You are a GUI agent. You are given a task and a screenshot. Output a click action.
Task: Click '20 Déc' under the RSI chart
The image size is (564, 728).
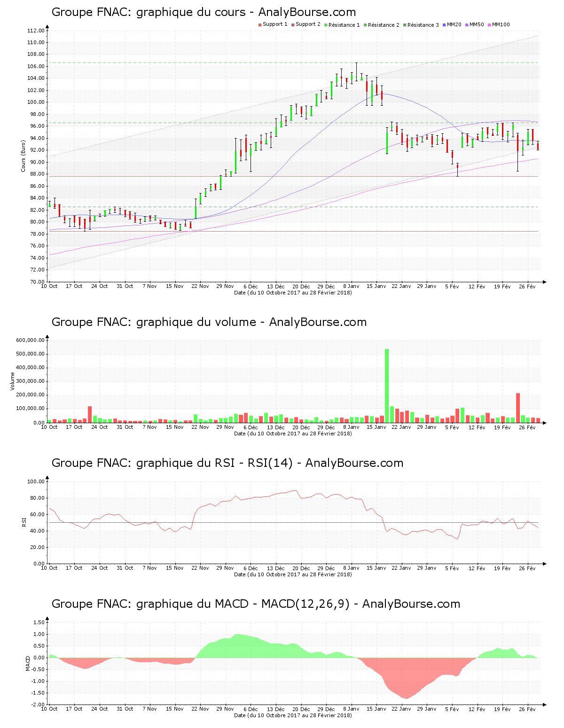click(x=301, y=568)
